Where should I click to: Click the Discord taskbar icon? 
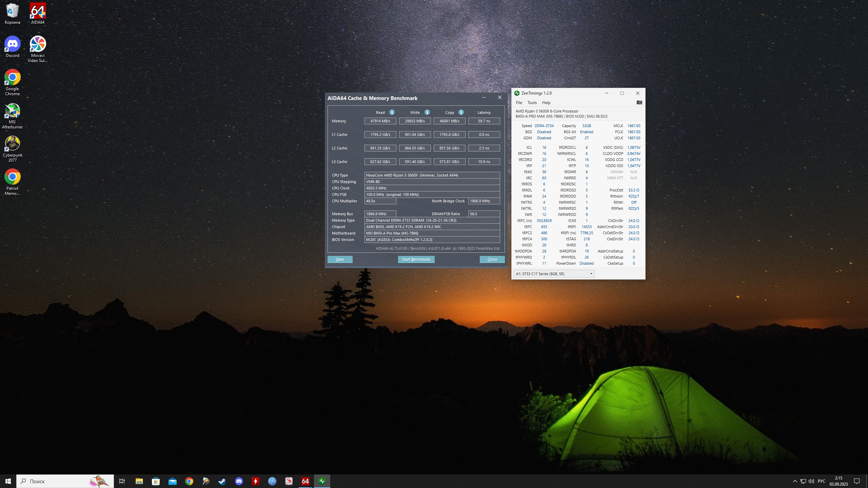(239, 481)
